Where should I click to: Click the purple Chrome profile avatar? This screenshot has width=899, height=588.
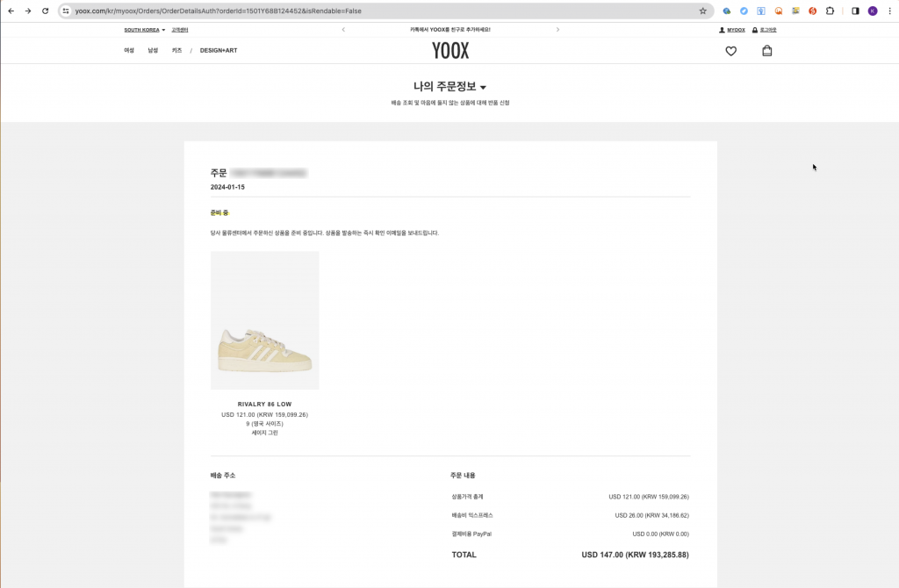click(873, 11)
